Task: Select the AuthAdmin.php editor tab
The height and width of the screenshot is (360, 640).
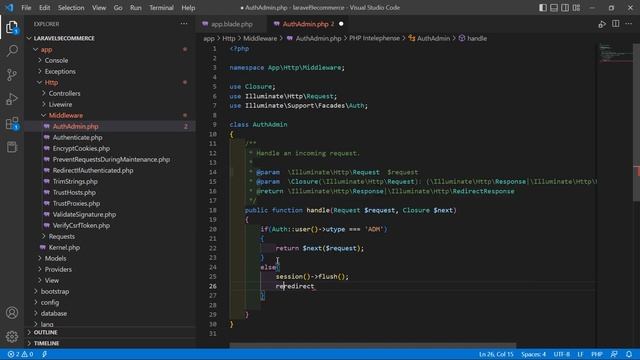Action: tap(308, 24)
